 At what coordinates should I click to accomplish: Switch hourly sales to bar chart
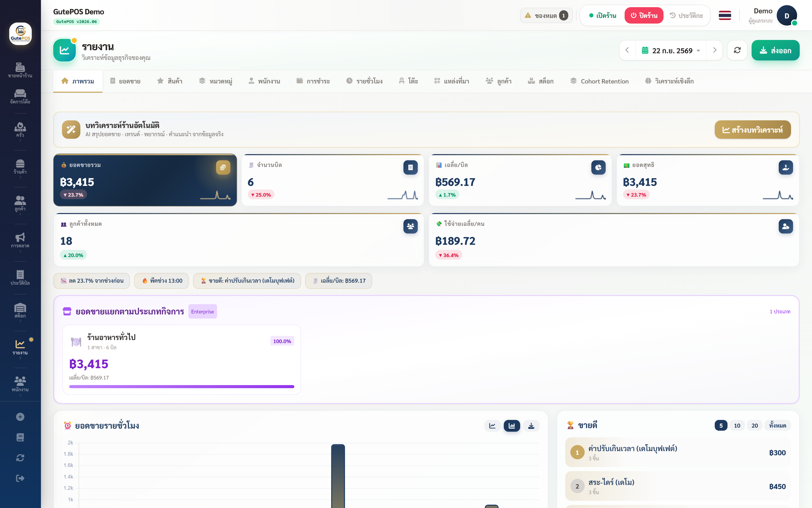511,426
